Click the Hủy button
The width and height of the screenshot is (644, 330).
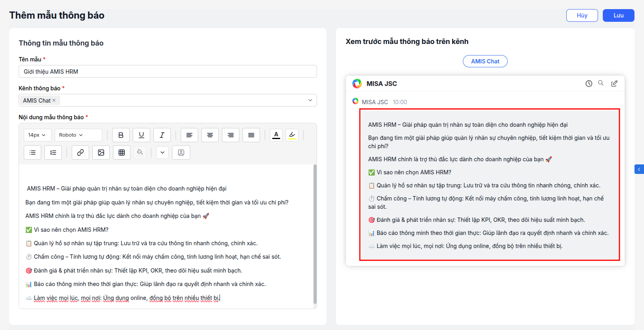point(582,15)
